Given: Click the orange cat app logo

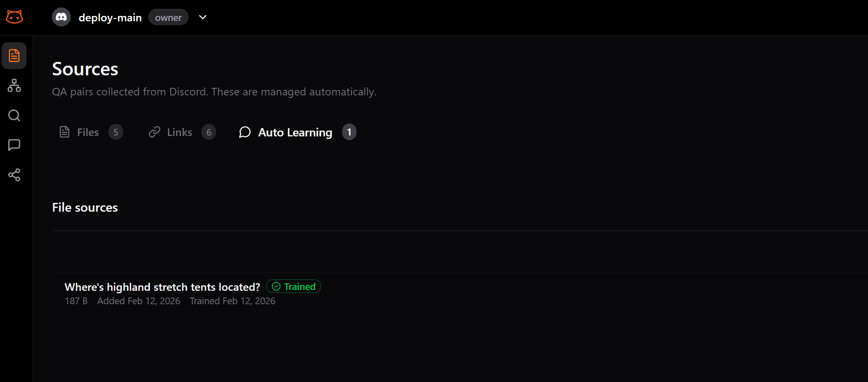Looking at the screenshot, I should click(14, 17).
